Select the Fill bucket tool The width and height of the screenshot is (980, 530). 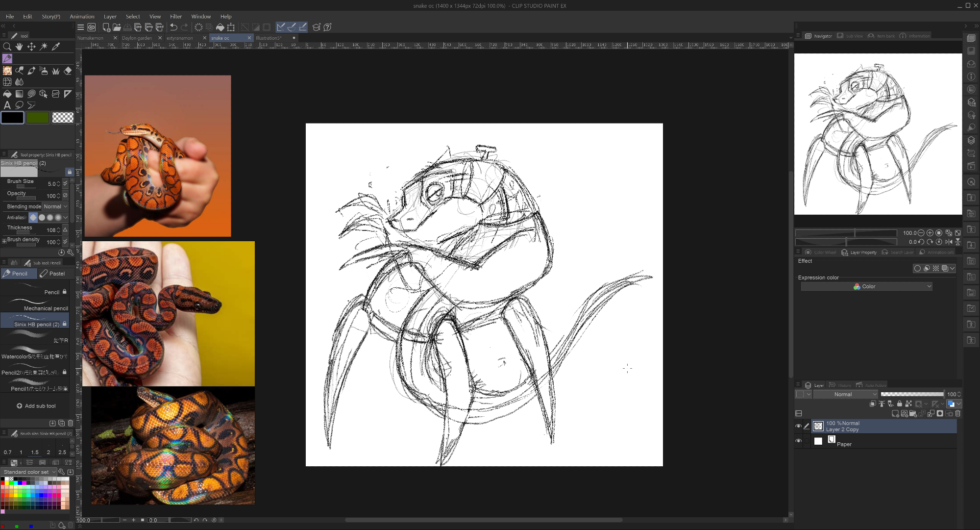click(7, 94)
